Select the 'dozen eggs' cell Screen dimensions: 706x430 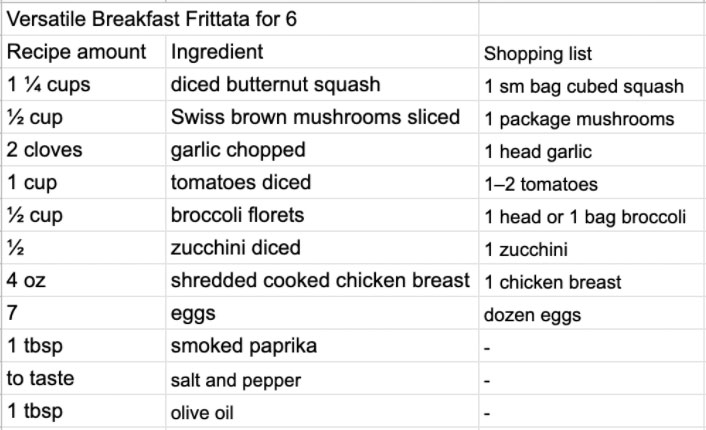click(592, 313)
